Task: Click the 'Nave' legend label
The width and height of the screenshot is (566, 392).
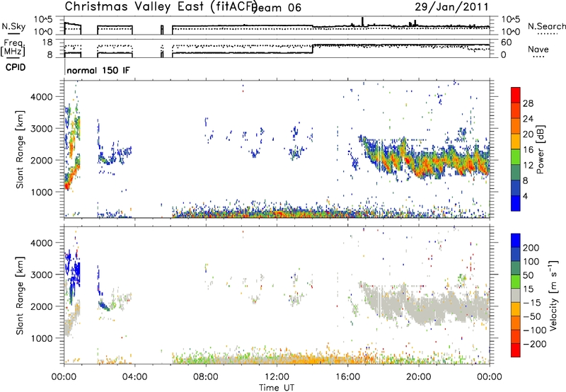Action: (x=538, y=50)
